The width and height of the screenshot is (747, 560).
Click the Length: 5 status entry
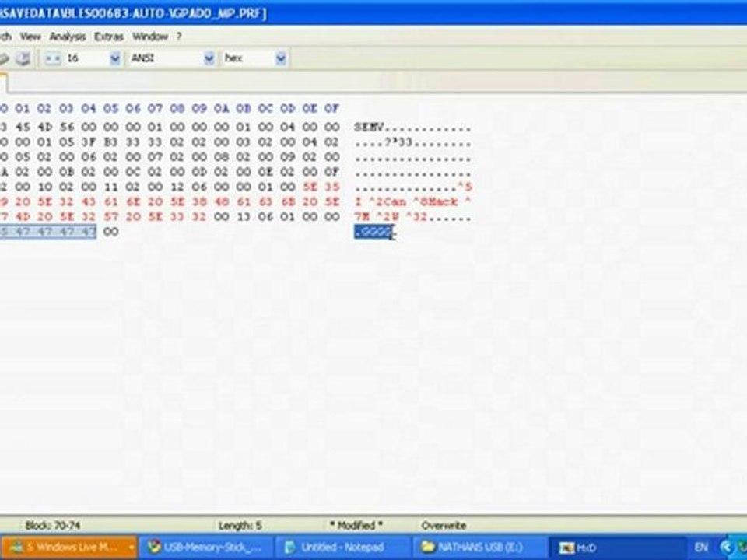tap(240, 526)
